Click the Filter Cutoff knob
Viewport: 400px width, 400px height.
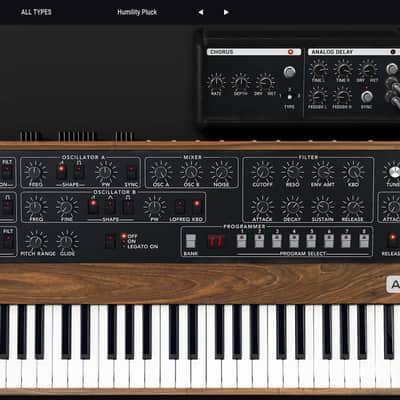(262, 172)
